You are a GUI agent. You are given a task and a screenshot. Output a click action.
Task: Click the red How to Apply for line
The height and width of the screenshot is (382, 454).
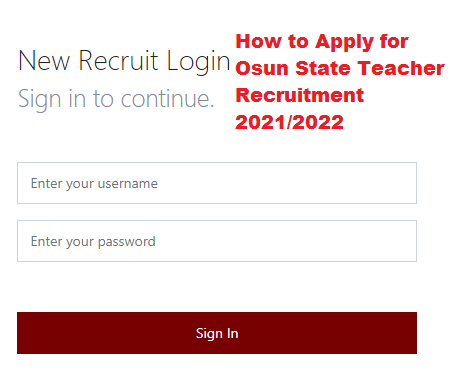click(x=322, y=42)
